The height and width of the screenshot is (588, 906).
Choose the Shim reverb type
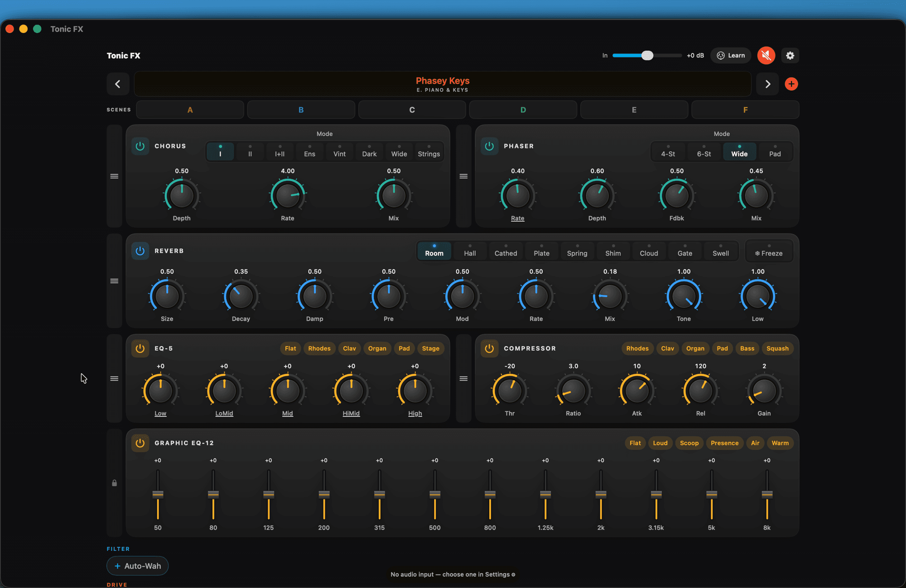coord(613,251)
